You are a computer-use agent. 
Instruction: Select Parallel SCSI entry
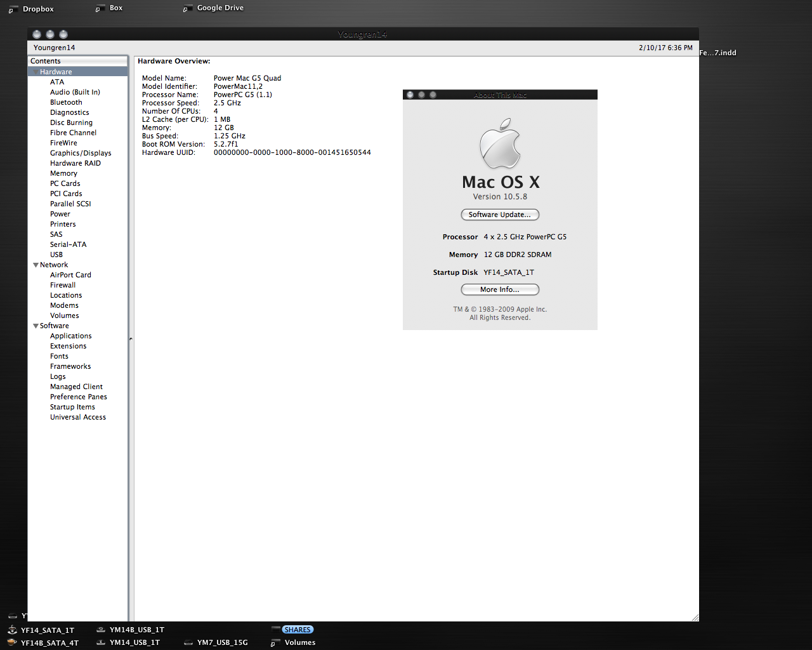click(x=70, y=204)
